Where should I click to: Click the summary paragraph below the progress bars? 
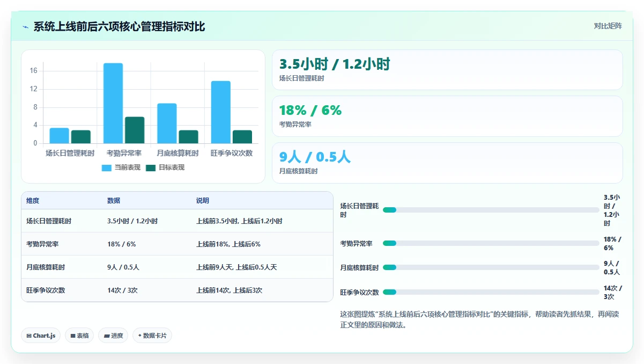click(480, 319)
